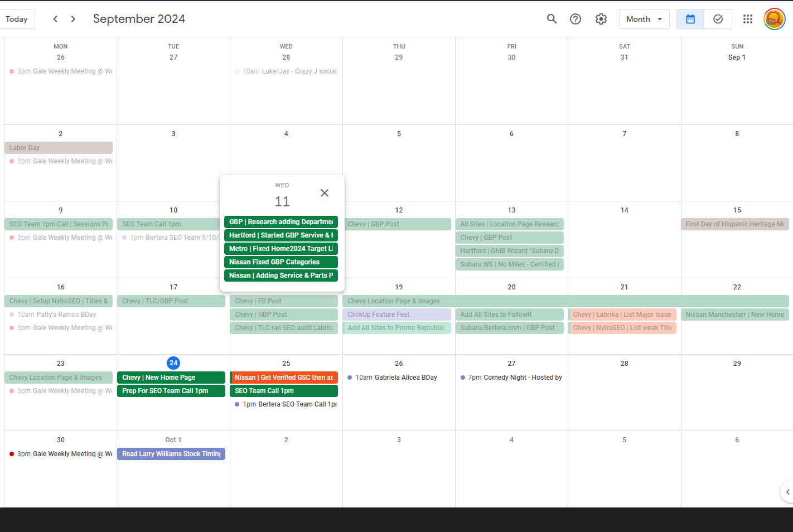Open the Labor Day event
This screenshot has width=793, height=532.
(59, 148)
